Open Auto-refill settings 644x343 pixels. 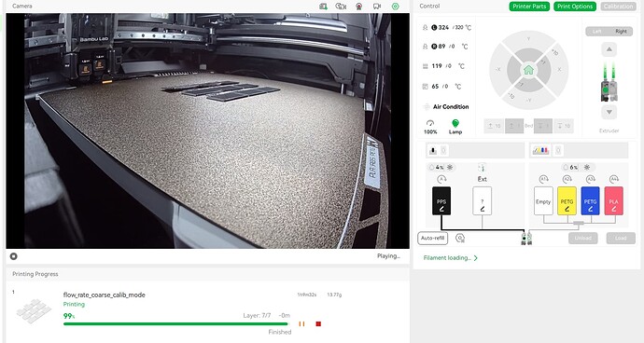432,238
